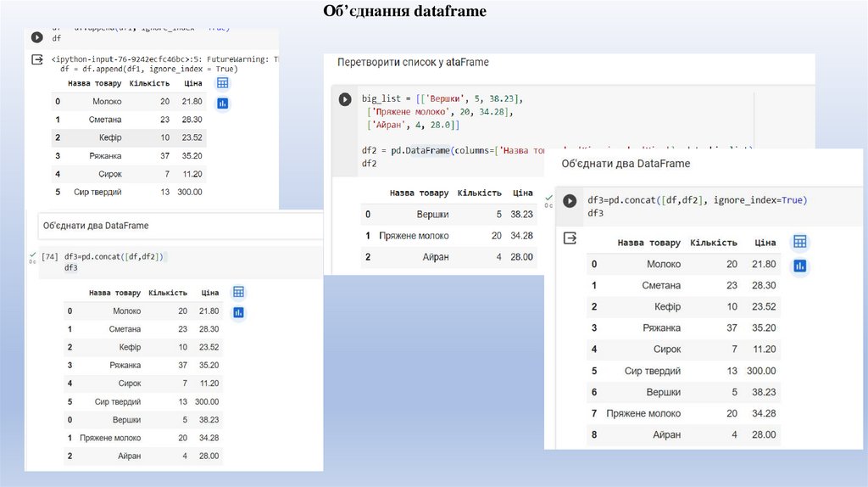Viewport: 868px width, 487px height.
Task: Open the table view icon beside the FutureWarning output table
Action: [223, 83]
